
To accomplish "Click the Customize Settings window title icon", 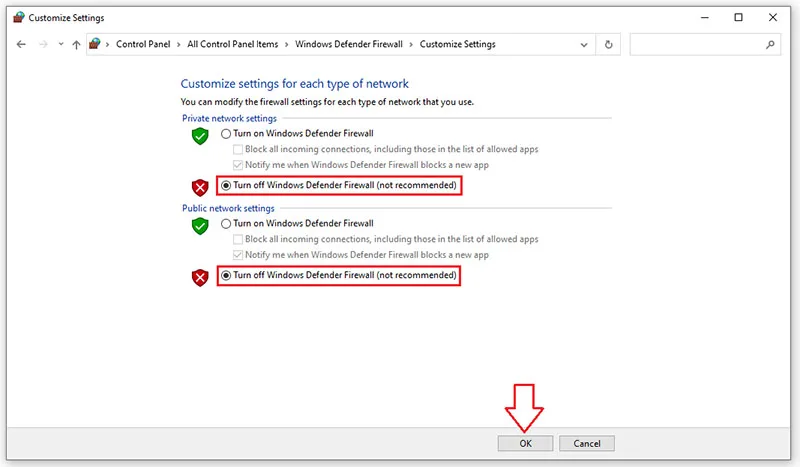I will coord(19,17).
